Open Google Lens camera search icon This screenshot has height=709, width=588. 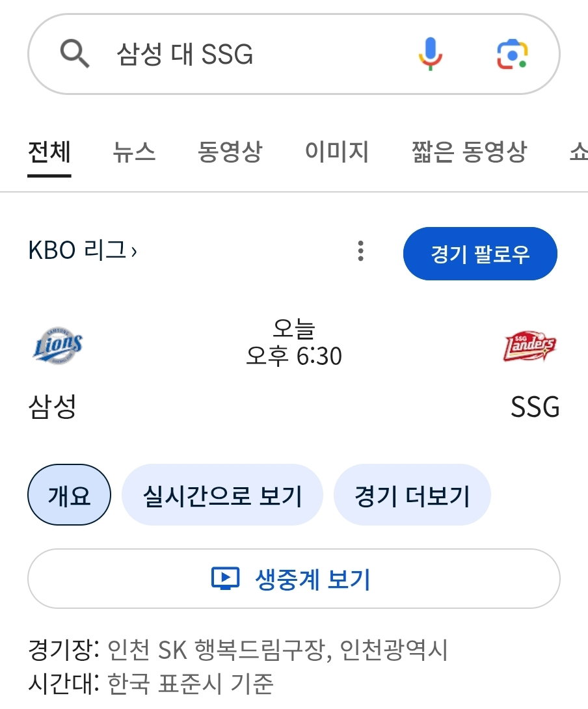512,54
